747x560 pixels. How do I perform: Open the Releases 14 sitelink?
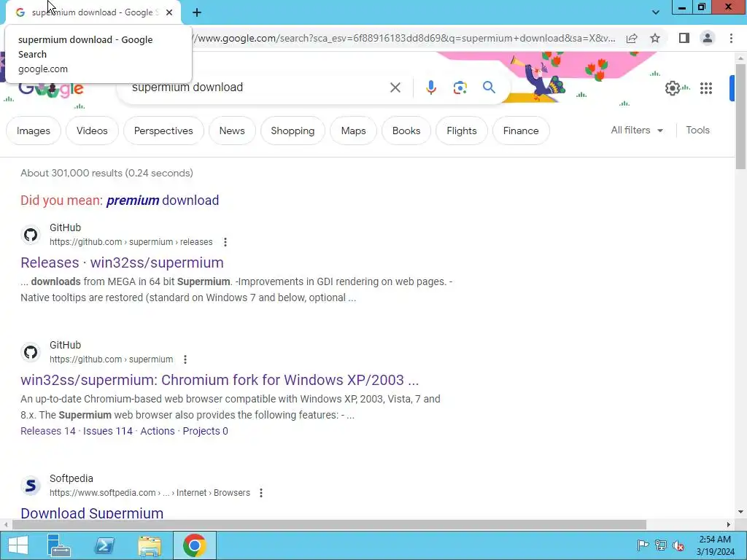coord(48,431)
